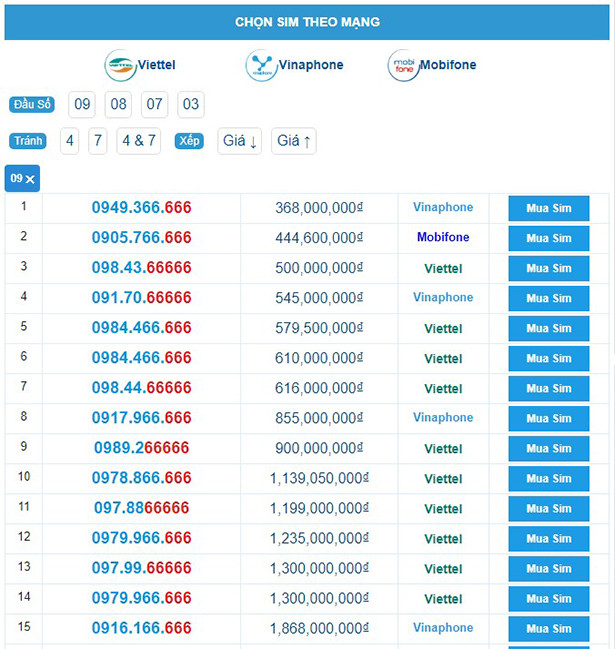Buy the 368,000,000đ SIM with Mua Sim
Image resolution: width=615 pixels, height=649 pixels.
coord(549,208)
